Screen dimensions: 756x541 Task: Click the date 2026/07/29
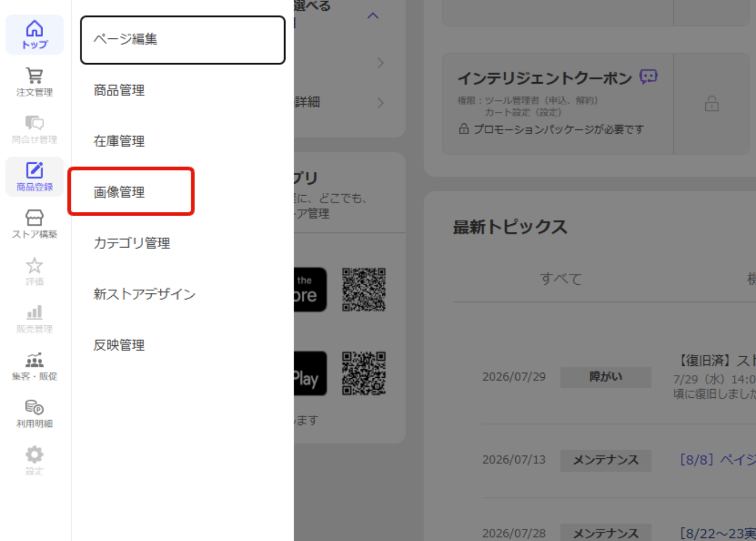[514, 377]
